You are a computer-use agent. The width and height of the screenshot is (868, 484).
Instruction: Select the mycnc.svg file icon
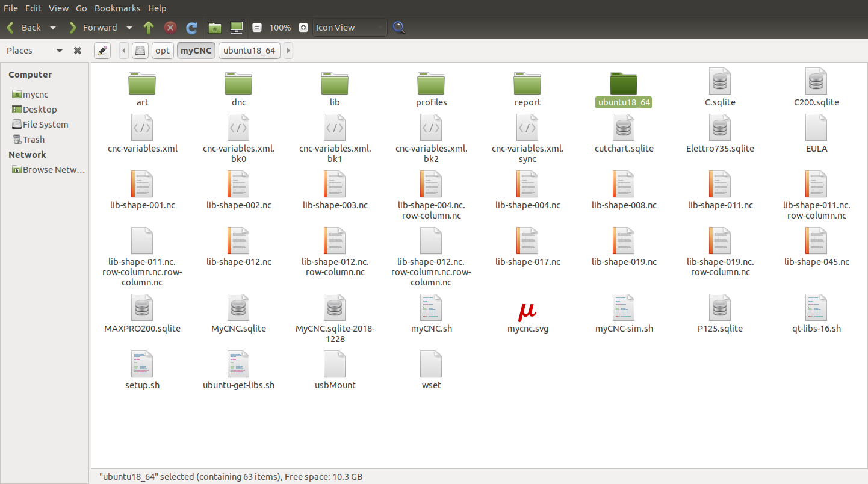527,311
